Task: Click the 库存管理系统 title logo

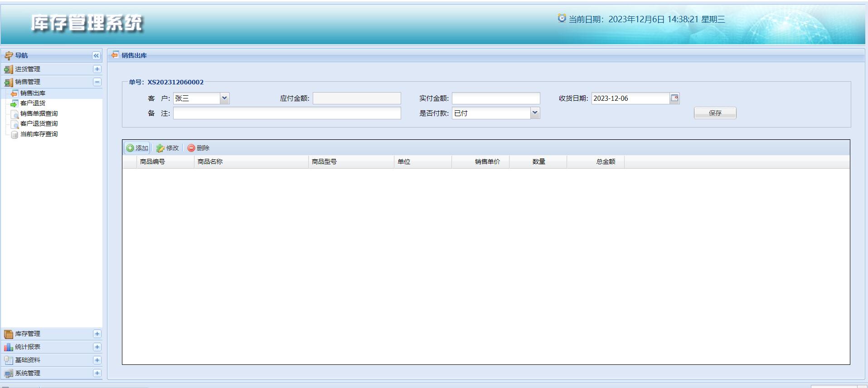Action: (x=87, y=23)
